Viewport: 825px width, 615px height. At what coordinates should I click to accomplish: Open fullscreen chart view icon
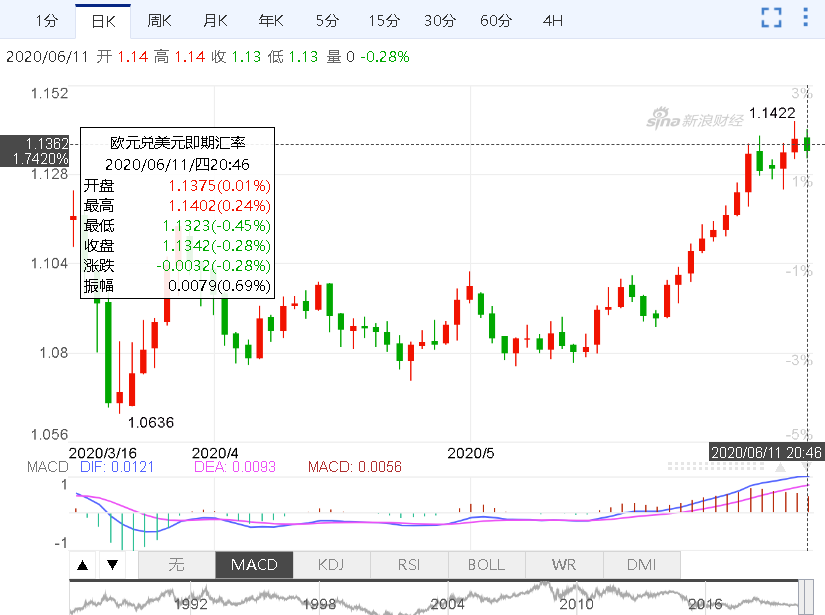[771, 17]
